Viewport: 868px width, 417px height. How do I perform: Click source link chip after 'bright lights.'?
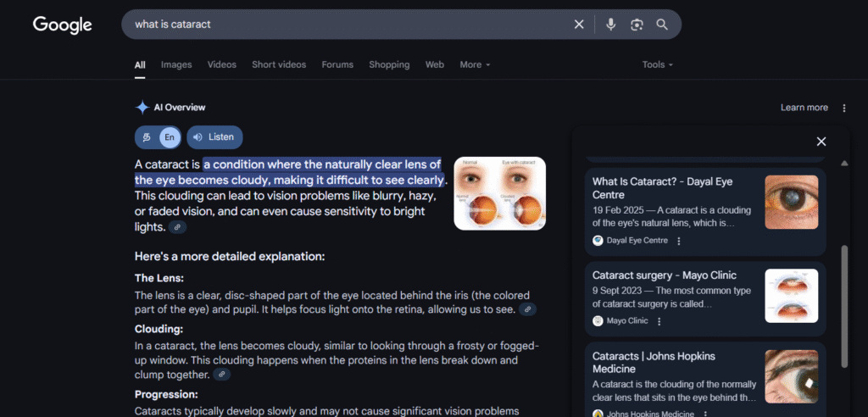pos(176,227)
